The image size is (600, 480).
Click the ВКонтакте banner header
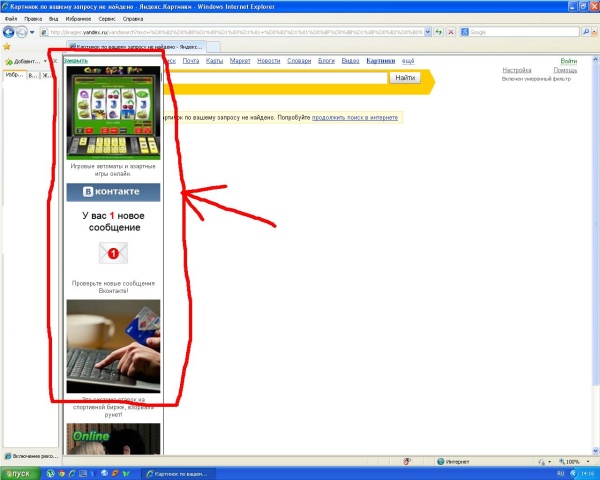click(113, 192)
